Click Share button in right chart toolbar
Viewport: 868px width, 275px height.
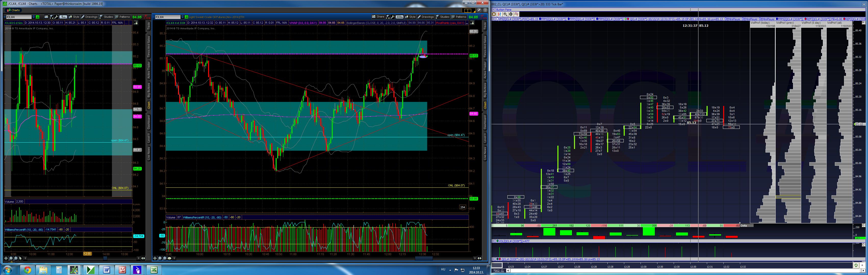[x=378, y=17]
